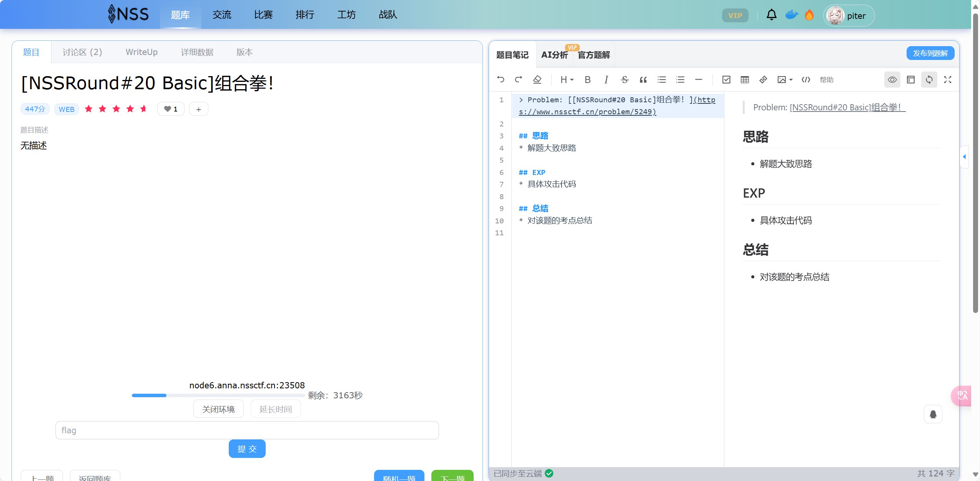The image size is (980, 481).
Task: Insert a blockquote with quote icon
Action: (x=643, y=80)
